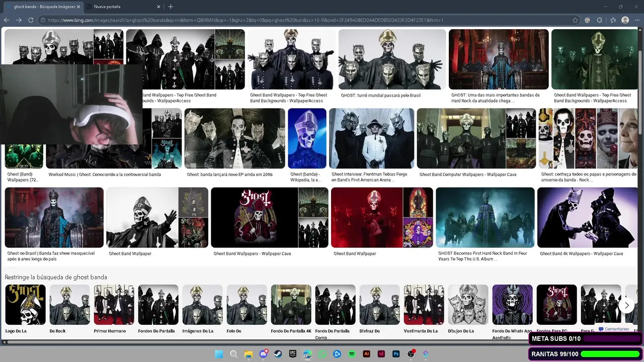This screenshot has width=644, height=362.
Task: Open Spotify from the taskbar
Action: click(x=352, y=354)
